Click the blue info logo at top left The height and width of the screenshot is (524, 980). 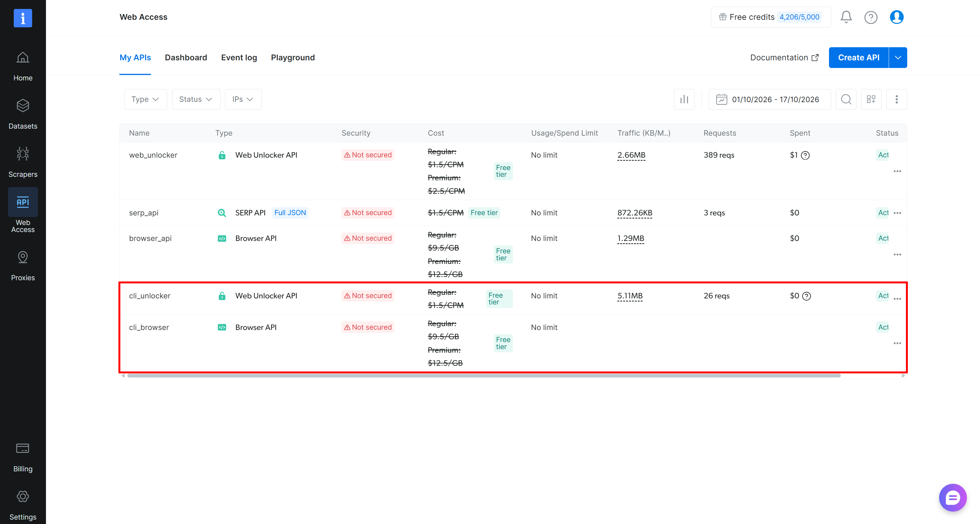tap(23, 18)
